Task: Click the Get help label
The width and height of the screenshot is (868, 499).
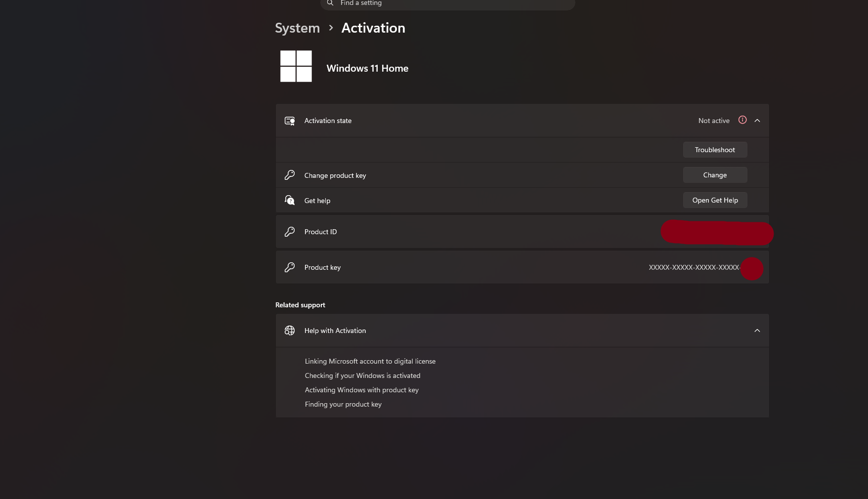Action: click(317, 201)
